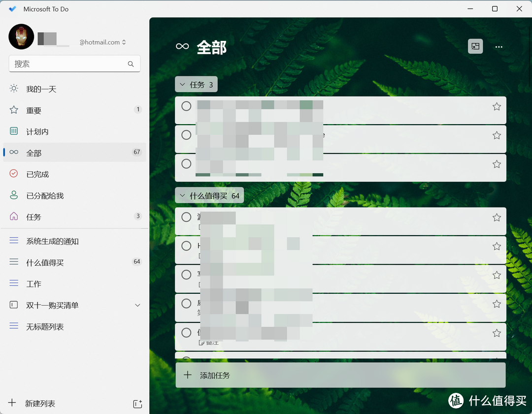Star the second task under 什么值得买 group

tap(497, 246)
